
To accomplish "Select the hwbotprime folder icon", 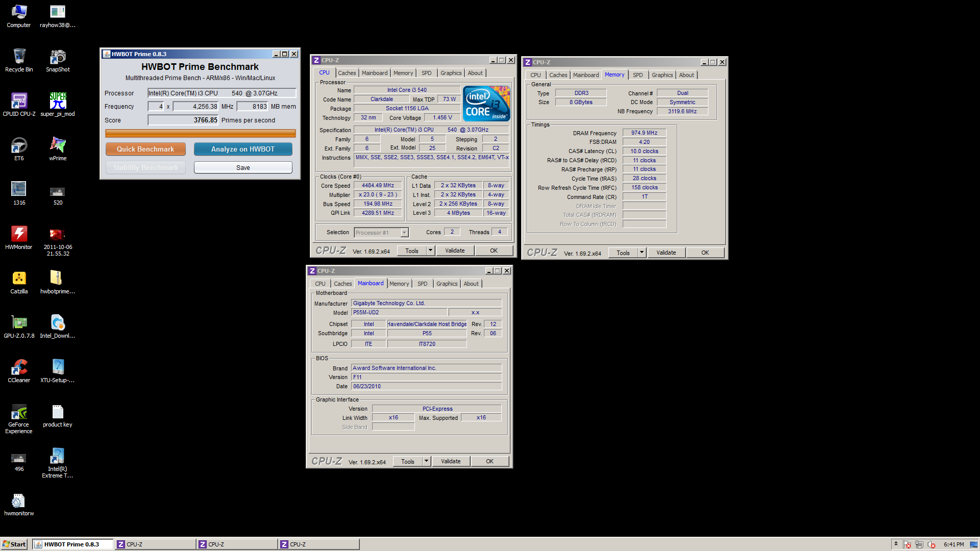I will click(58, 282).
